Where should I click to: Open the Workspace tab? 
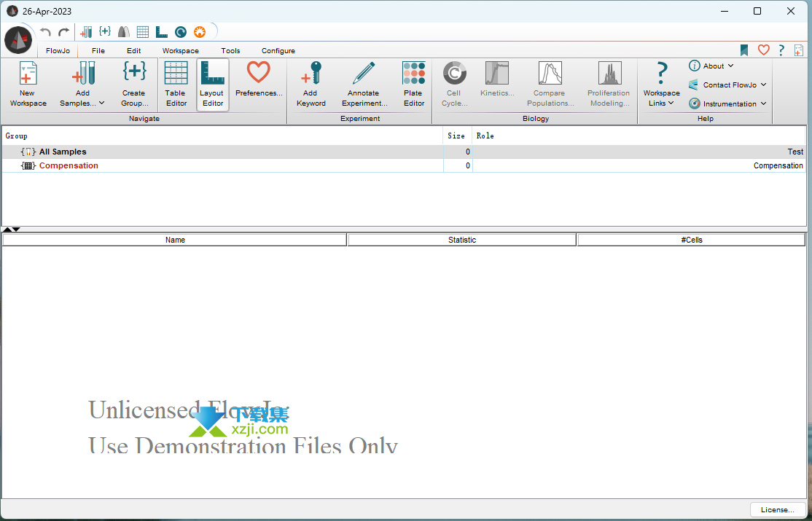(x=180, y=51)
